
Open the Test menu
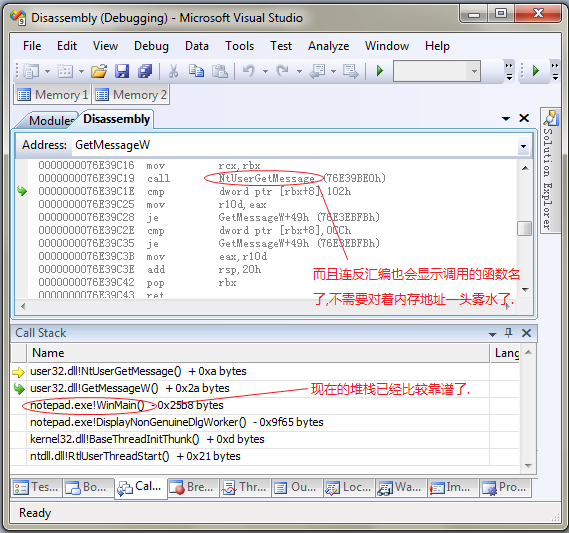[x=281, y=46]
